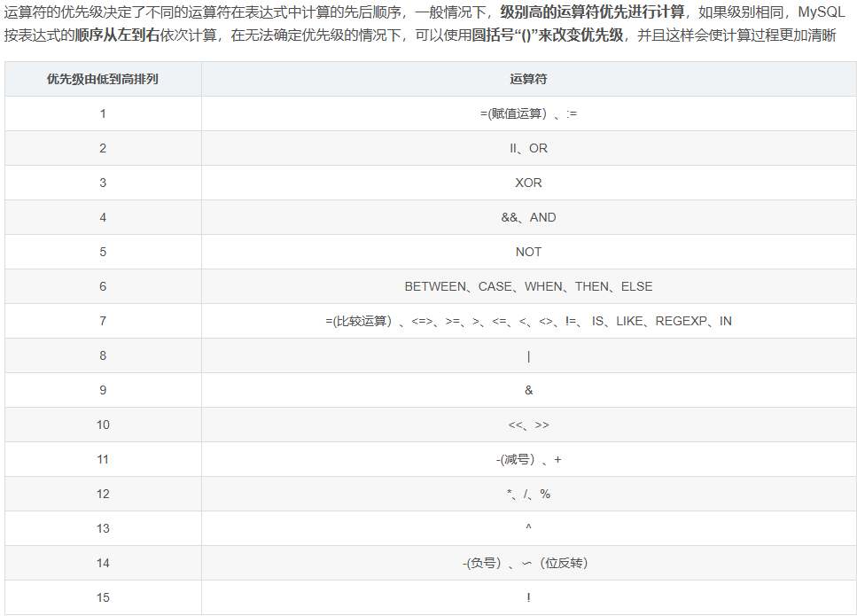Click the priority number 13 cell
This screenshot has height=616, width=857.
pyautogui.click(x=103, y=528)
